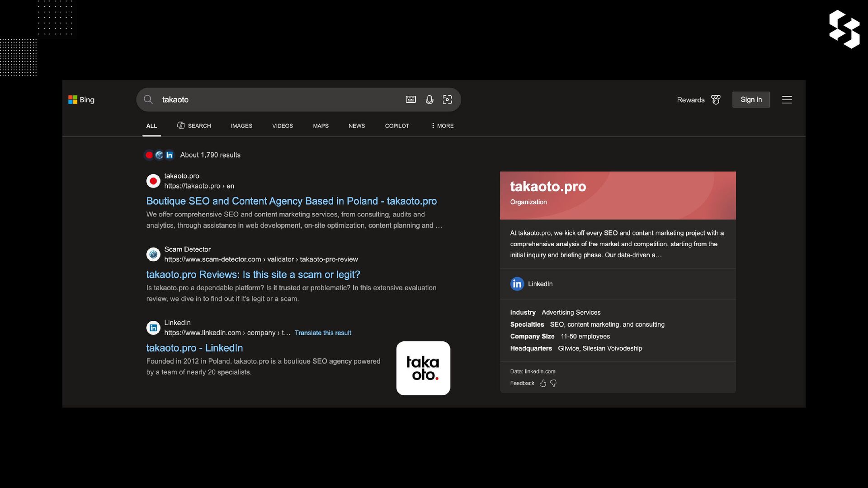Open the on-screen keyboard icon
868x488 pixels.
tap(410, 99)
